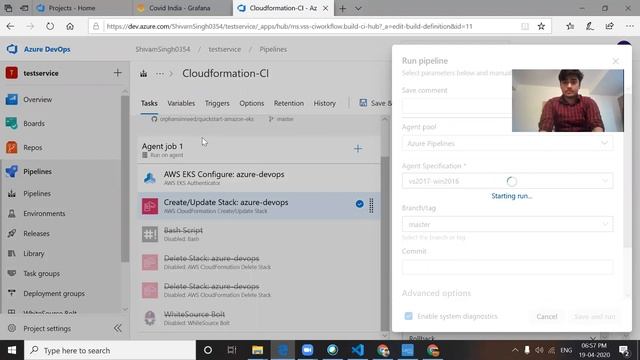
Task: Select the WhiteSource Bolt task icon
Action: click(150, 318)
